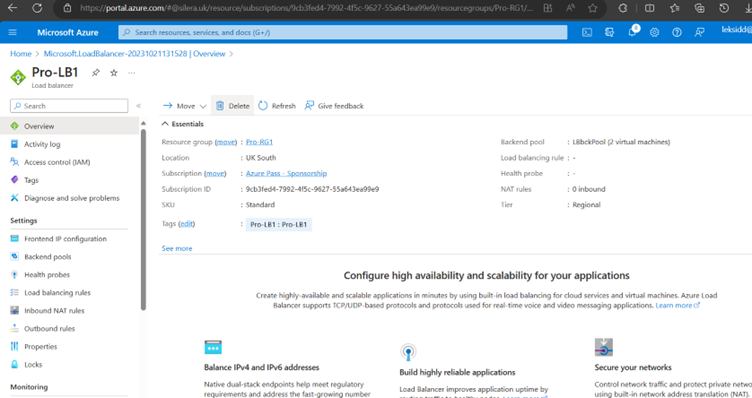Click the left menu scrollbar

point(143,219)
